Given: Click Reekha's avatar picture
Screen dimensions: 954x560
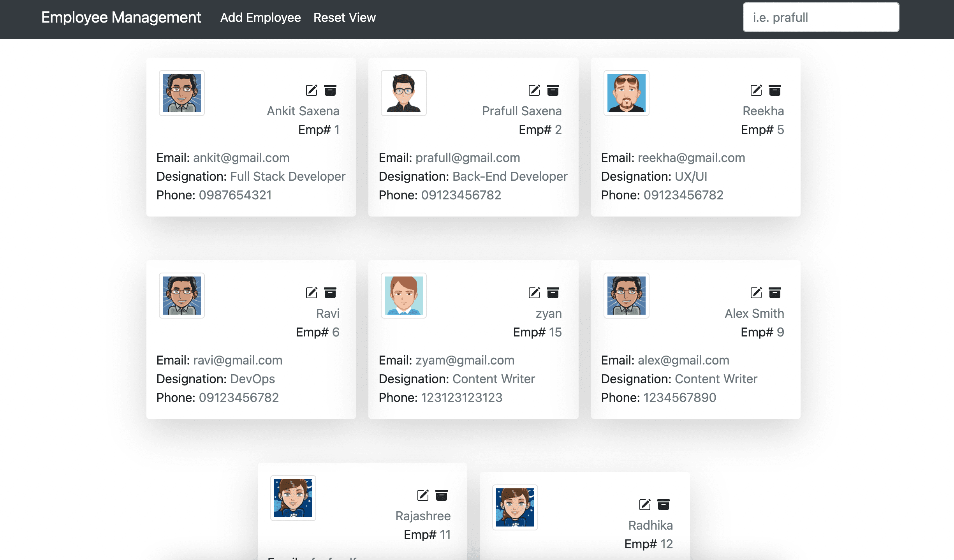Looking at the screenshot, I should tap(626, 93).
